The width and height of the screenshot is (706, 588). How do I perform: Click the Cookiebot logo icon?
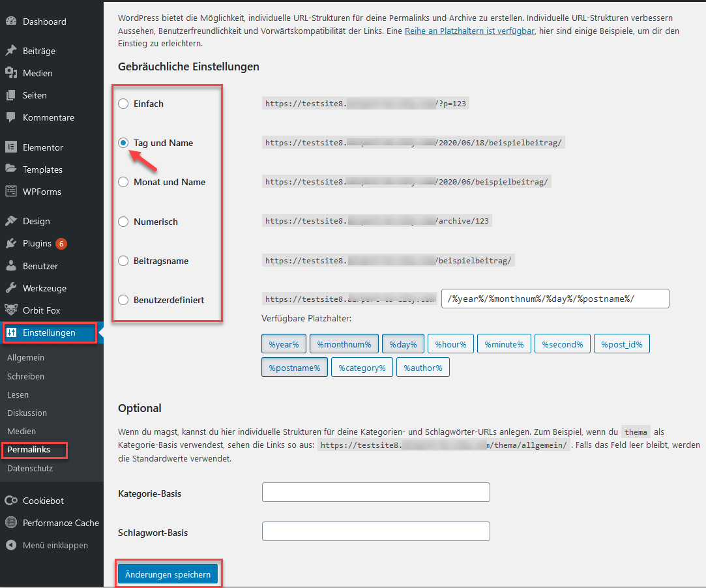tap(11, 500)
